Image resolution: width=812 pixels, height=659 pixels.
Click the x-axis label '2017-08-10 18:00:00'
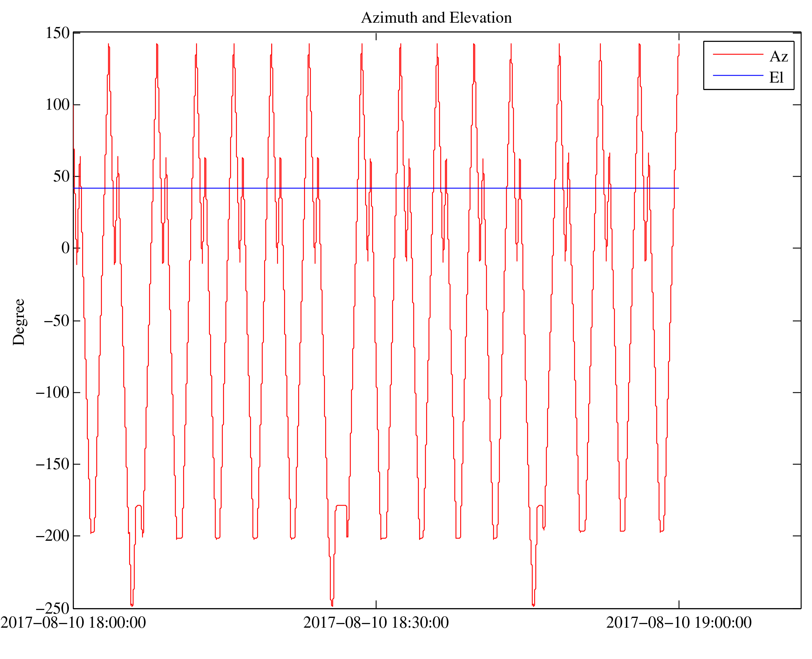coord(73,623)
